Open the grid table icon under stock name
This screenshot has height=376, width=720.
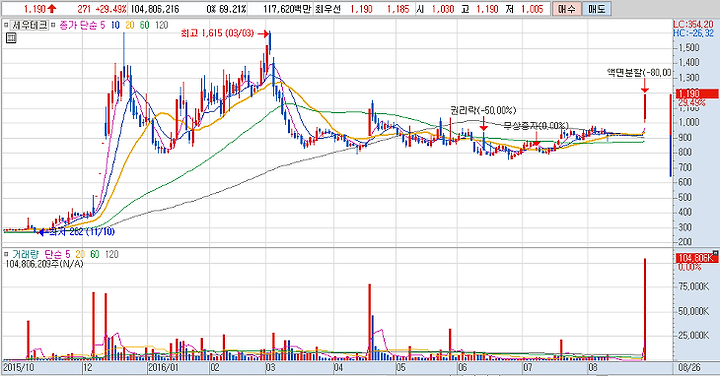coord(11,38)
